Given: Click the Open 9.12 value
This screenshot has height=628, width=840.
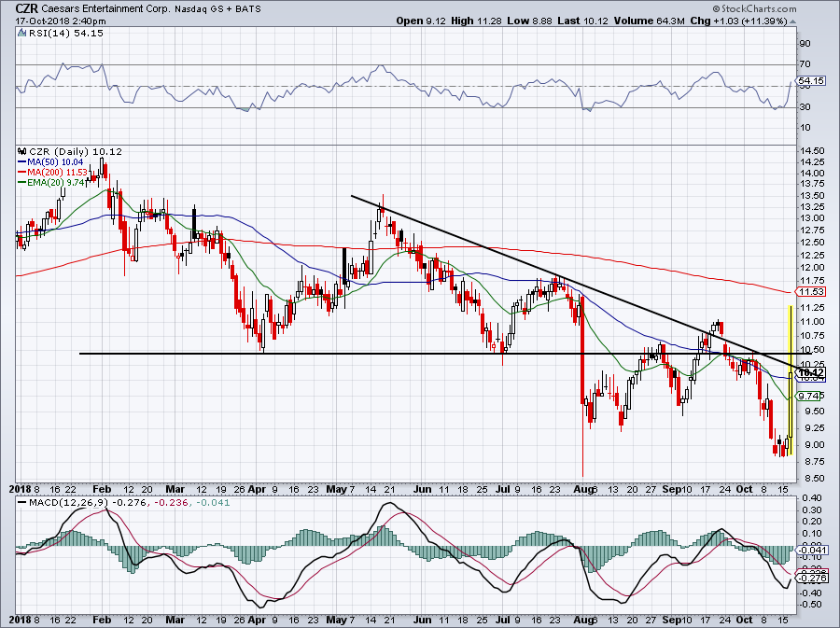Looking at the screenshot, I should pyautogui.click(x=421, y=21).
